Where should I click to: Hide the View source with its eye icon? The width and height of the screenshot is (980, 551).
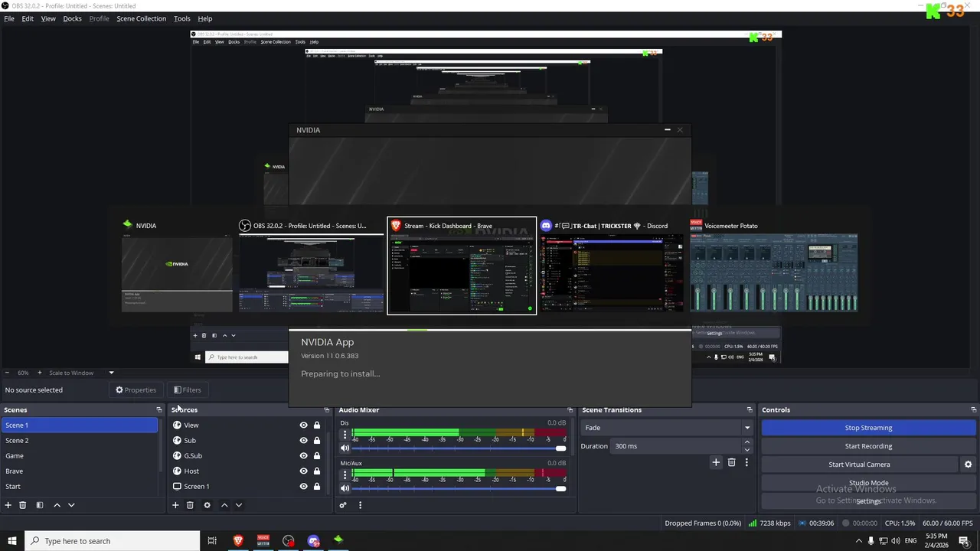303,425
